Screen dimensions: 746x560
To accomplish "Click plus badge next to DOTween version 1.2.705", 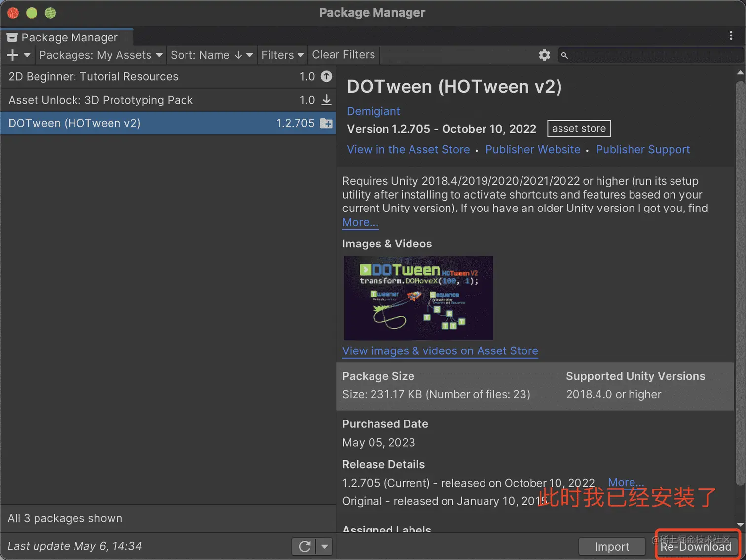I will pos(326,123).
